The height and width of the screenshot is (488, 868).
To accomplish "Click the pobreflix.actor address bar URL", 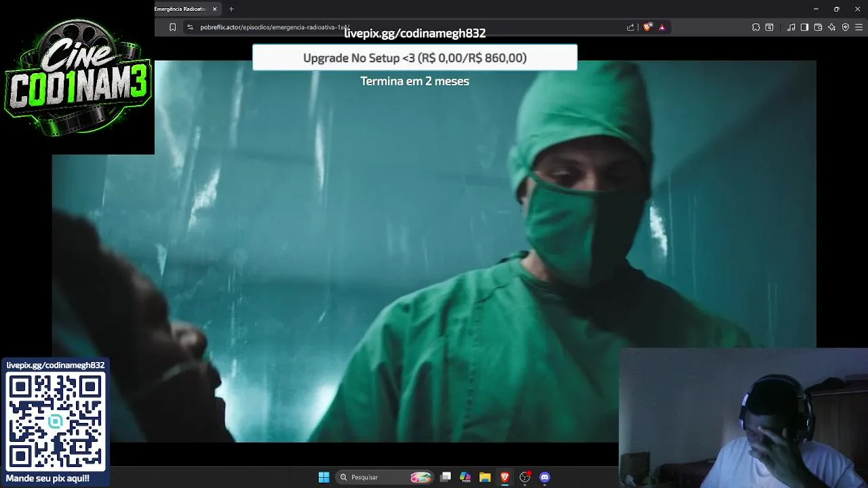I will [275, 27].
